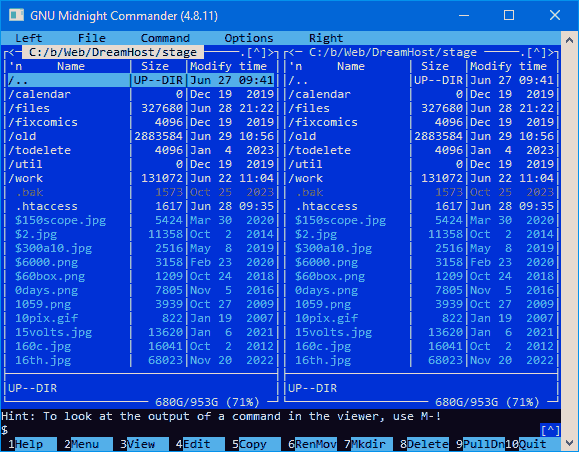The image size is (579, 452).
Task: Select /work directory in right panel
Action: [x=421, y=178]
